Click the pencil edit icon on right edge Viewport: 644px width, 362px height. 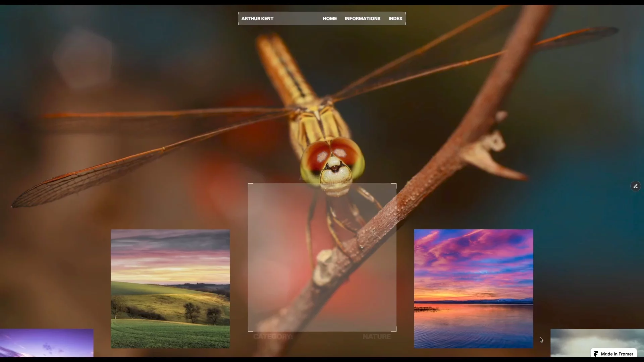tap(635, 186)
